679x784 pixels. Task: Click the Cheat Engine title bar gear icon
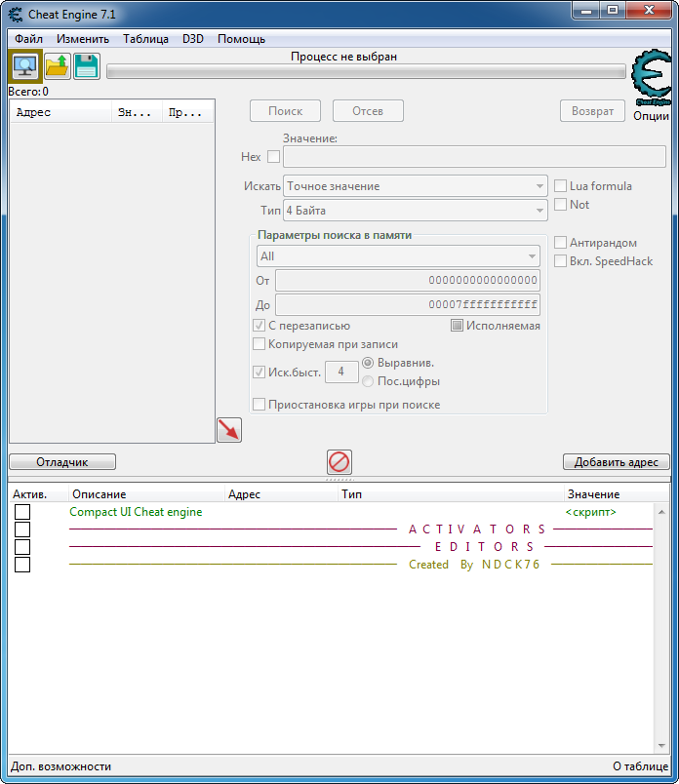(16, 15)
